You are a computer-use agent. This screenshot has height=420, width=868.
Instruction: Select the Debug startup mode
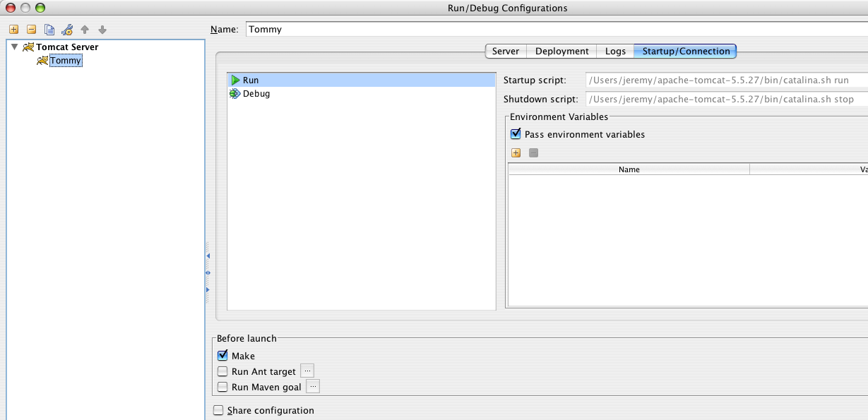click(256, 94)
